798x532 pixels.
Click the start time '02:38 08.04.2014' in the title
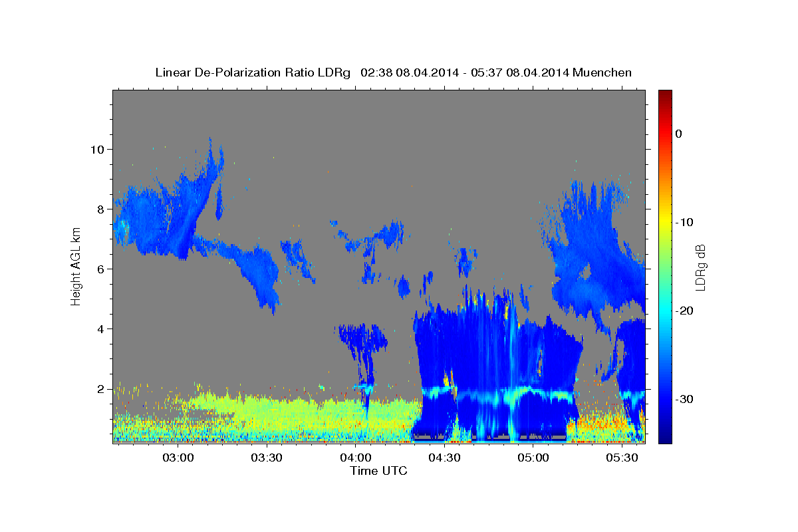coord(410,72)
